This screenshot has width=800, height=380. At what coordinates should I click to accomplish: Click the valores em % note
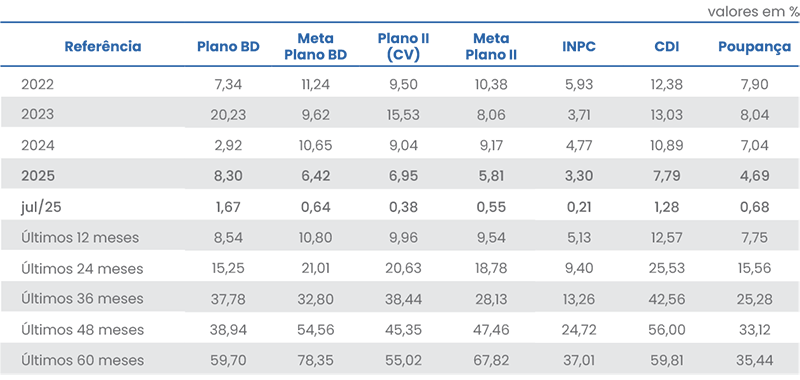tap(754, 12)
